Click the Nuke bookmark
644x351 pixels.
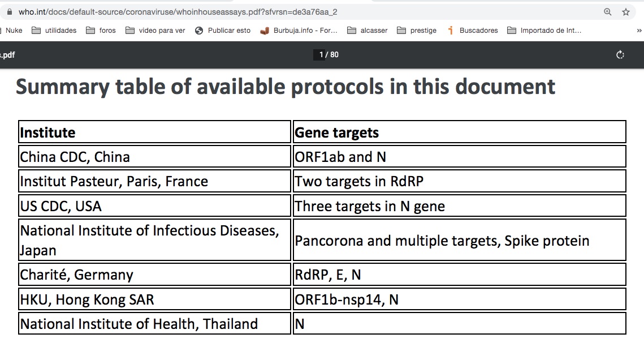click(14, 31)
